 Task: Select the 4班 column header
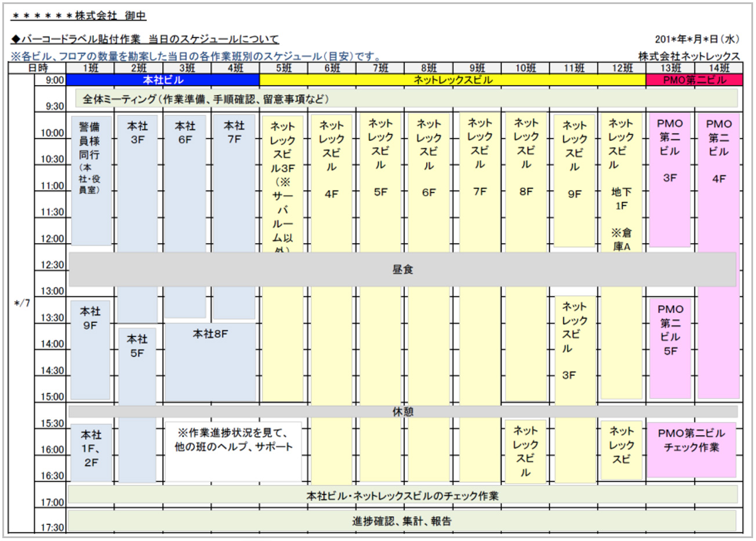tap(235, 68)
